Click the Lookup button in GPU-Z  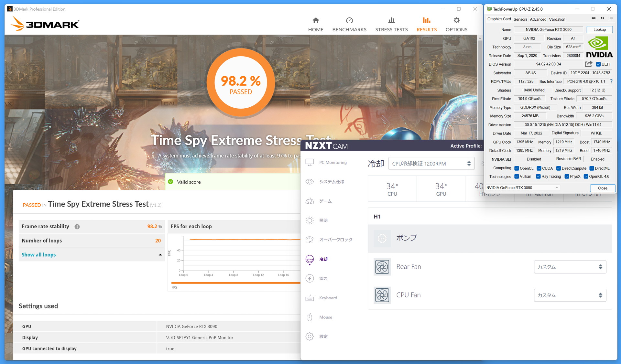point(599,29)
